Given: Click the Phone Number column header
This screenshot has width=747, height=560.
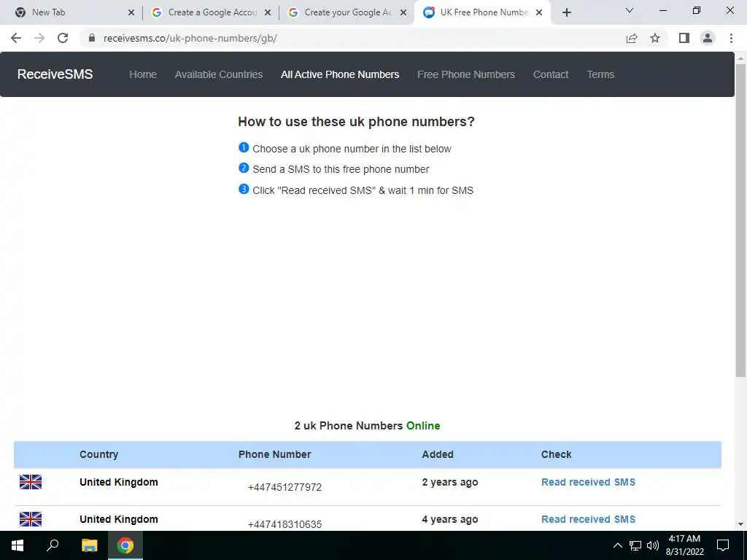Looking at the screenshot, I should click(274, 454).
